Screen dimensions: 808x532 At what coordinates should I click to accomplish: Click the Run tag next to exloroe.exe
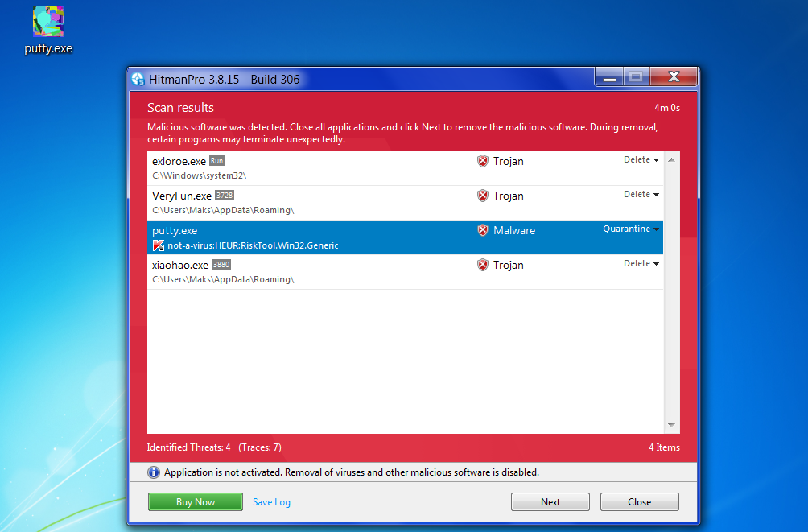pos(217,161)
